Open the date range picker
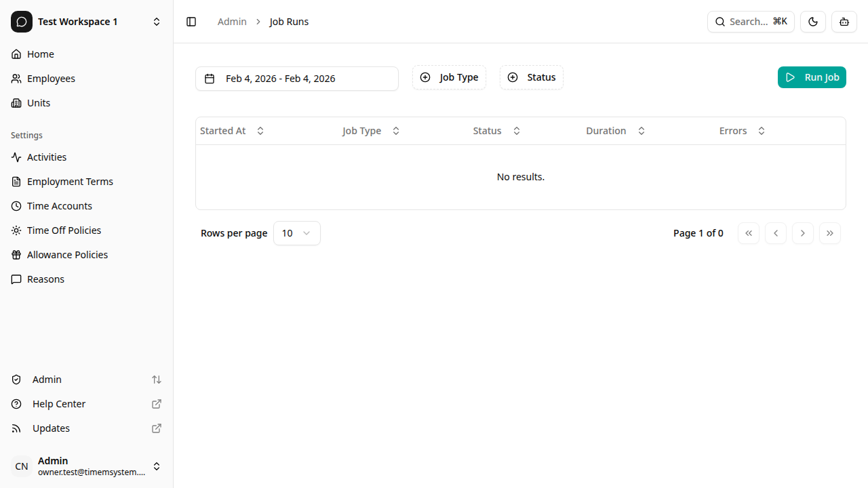Image resolution: width=868 pixels, height=488 pixels. [296, 79]
